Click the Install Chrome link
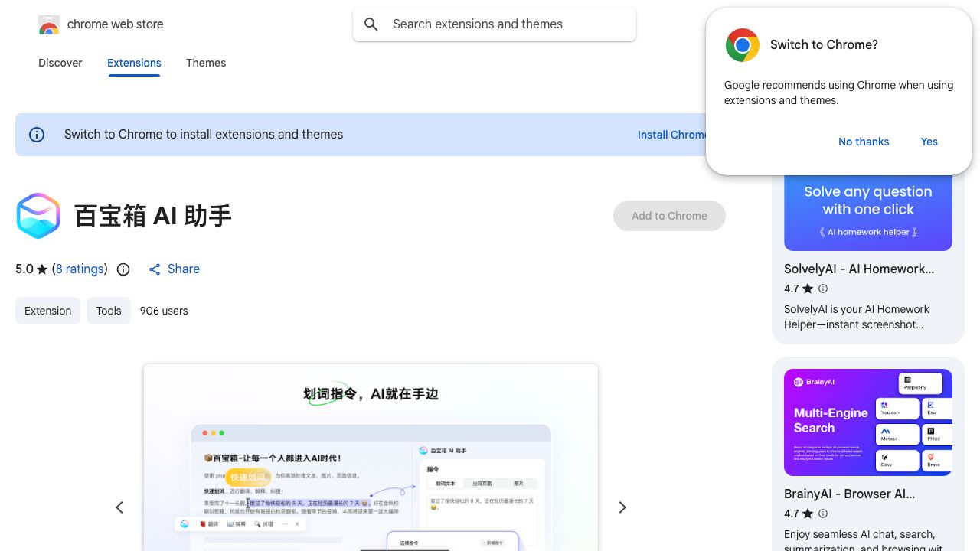 [672, 135]
